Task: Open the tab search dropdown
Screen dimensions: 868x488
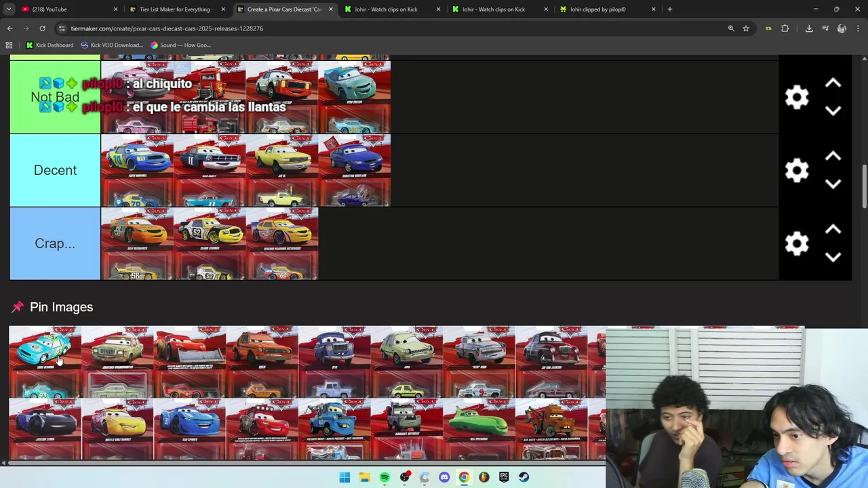Action: pos(9,9)
